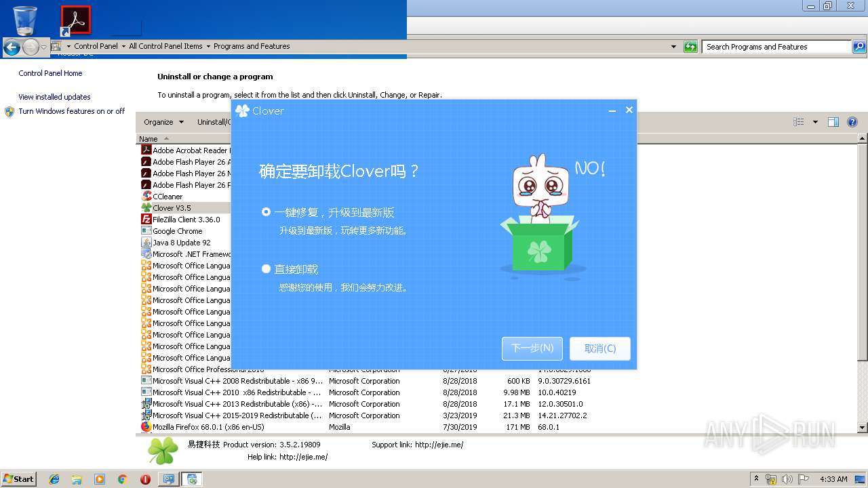
Task: Open the volume speaker tray icon
Action: (x=787, y=479)
